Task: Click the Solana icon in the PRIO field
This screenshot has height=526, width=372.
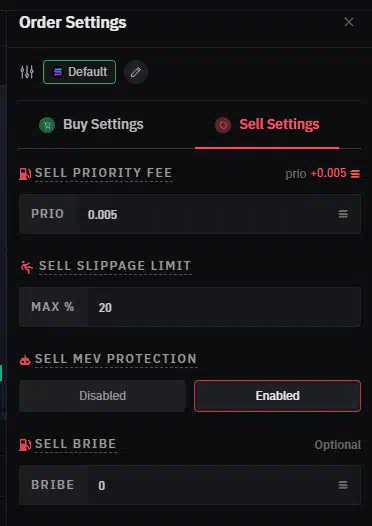Action: click(343, 214)
